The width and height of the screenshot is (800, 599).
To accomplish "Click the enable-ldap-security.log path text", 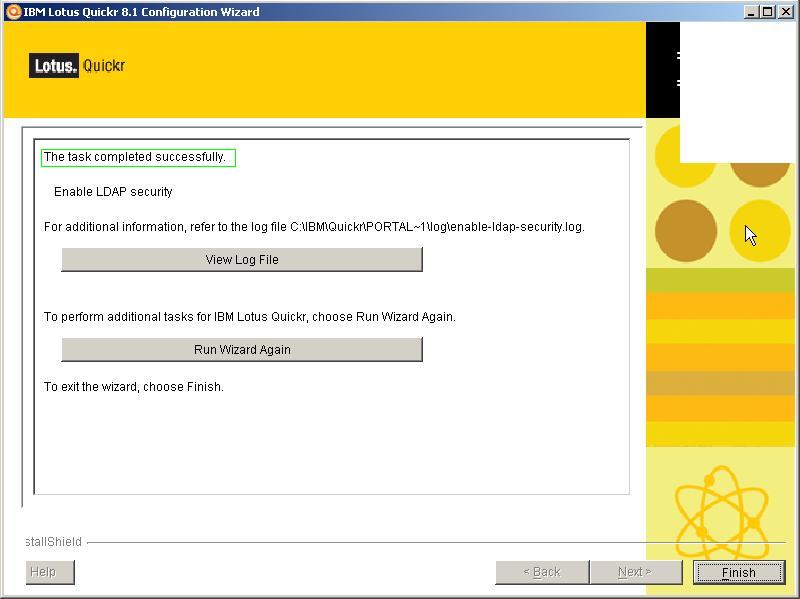I will 437,227.
